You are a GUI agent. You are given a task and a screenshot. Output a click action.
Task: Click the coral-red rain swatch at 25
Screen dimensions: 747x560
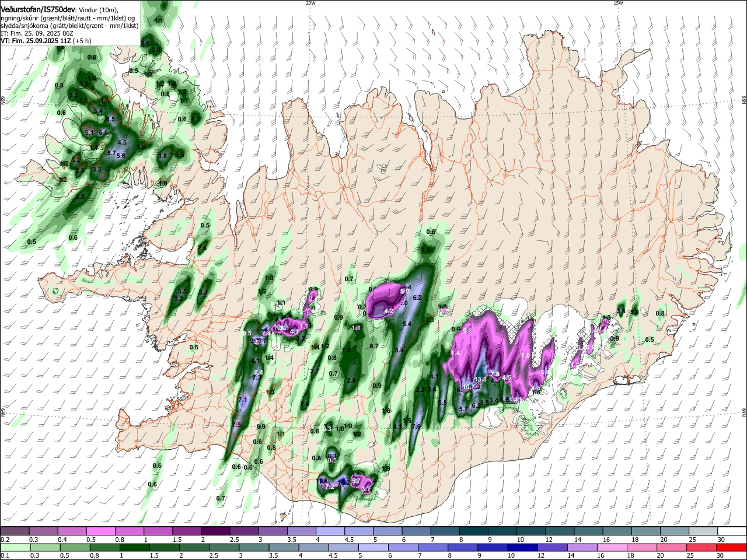(x=701, y=547)
